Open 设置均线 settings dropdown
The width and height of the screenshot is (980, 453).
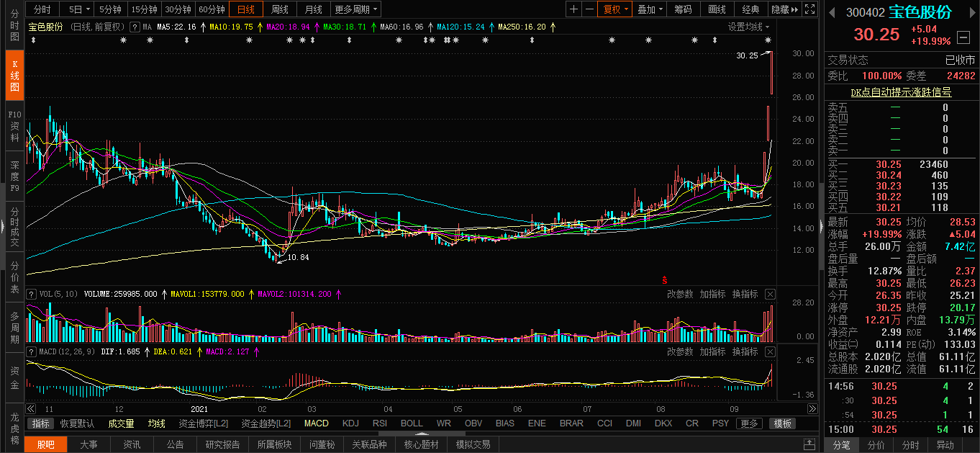point(749,27)
